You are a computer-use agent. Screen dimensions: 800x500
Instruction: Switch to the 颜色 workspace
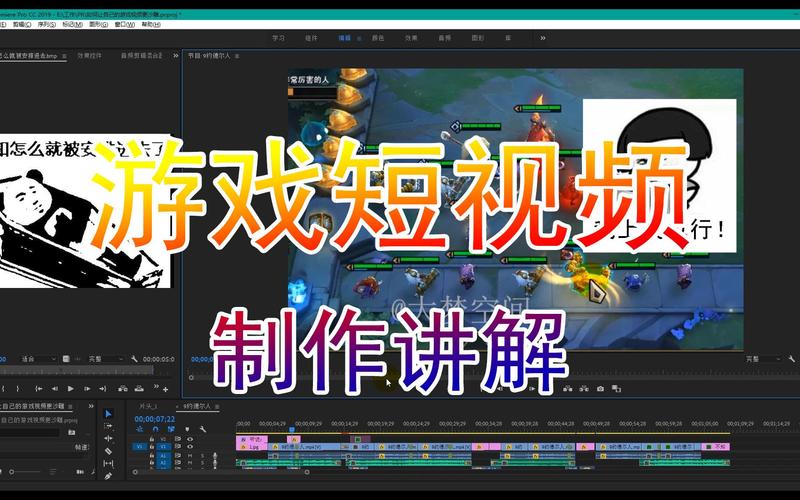pyautogui.click(x=378, y=38)
